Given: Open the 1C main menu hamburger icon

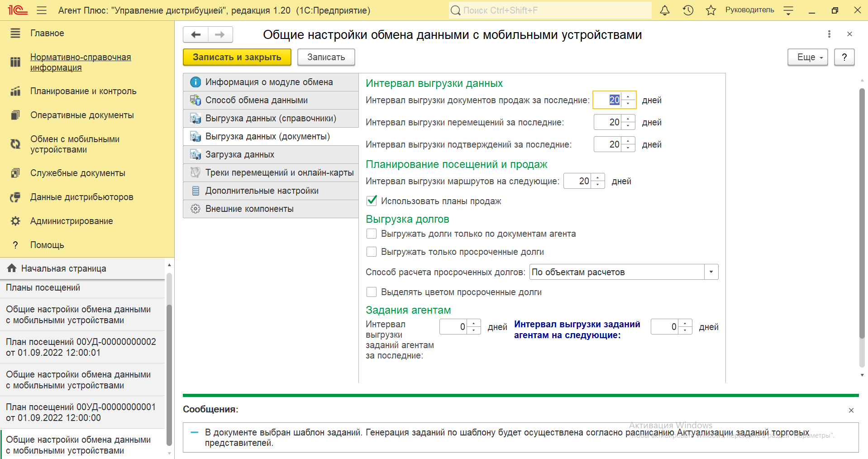Looking at the screenshot, I should coord(42,10).
